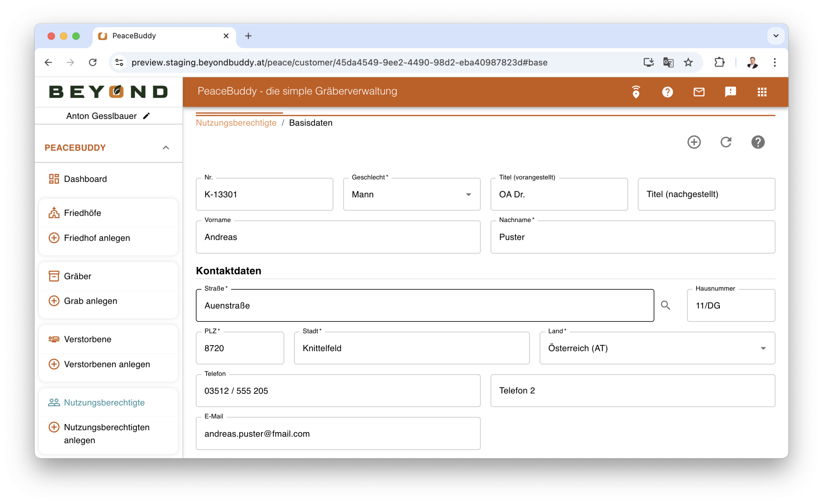Viewport: 823px width, 504px height.
Task: Click the E-Mail input field
Action: [x=338, y=434]
